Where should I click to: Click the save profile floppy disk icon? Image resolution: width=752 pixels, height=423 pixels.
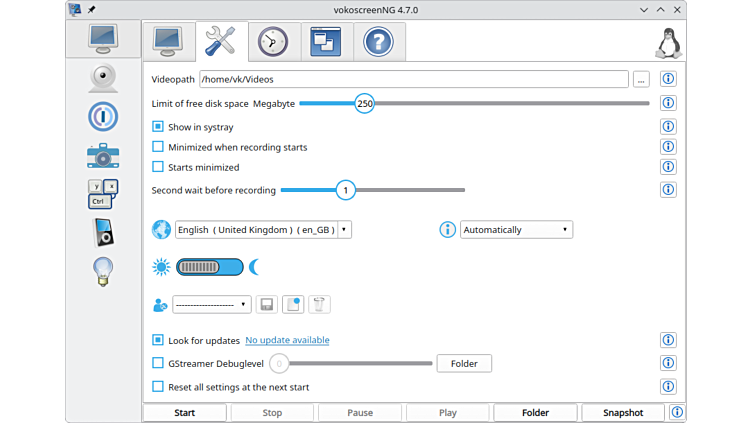point(266,304)
